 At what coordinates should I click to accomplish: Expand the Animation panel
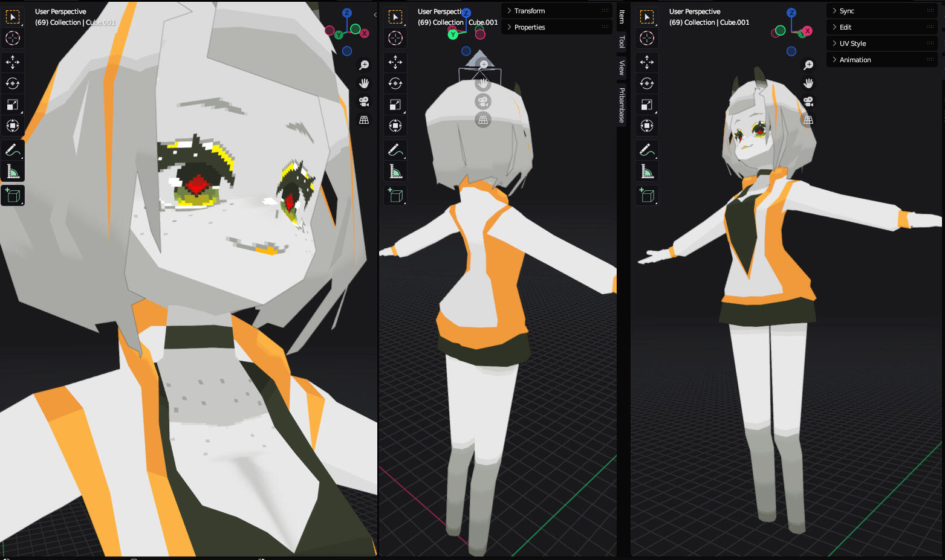click(x=855, y=60)
